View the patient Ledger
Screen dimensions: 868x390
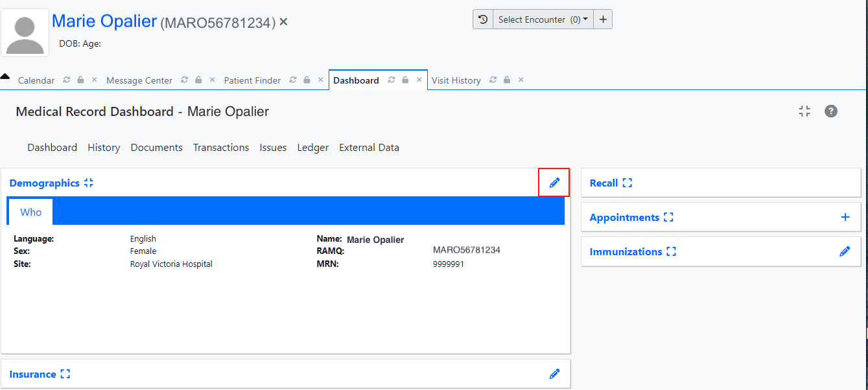pyautogui.click(x=312, y=147)
